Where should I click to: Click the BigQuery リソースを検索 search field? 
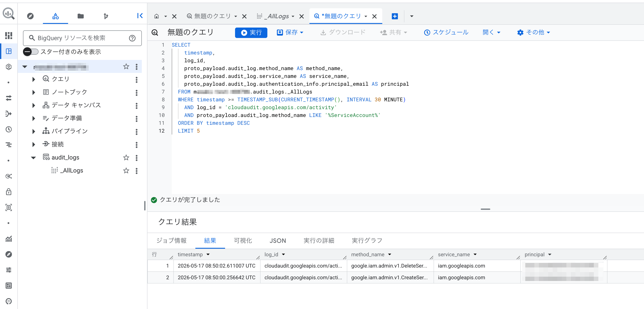pyautogui.click(x=82, y=38)
